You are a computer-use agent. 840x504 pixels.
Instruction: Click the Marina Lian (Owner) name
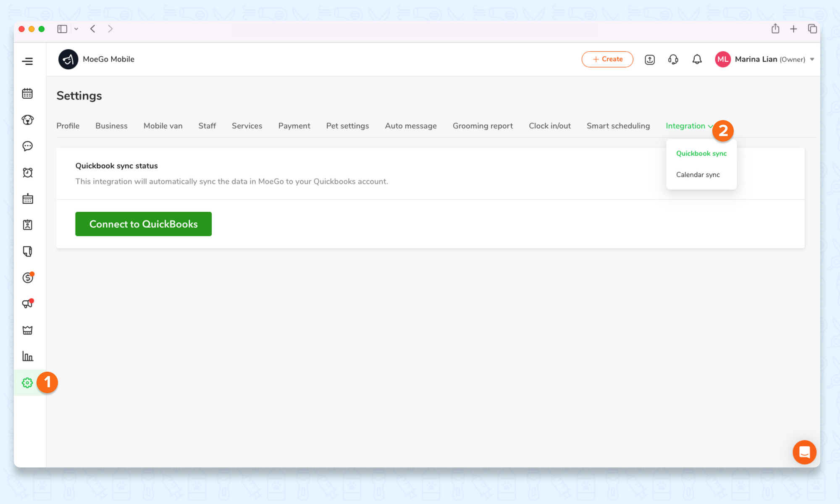pos(770,59)
